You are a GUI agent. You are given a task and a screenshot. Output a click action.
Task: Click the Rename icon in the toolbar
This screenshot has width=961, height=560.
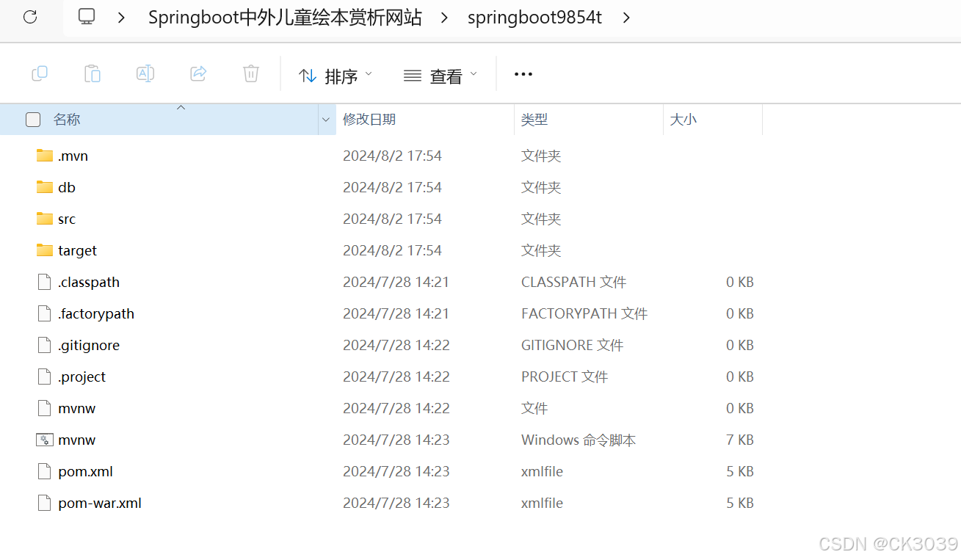click(145, 73)
